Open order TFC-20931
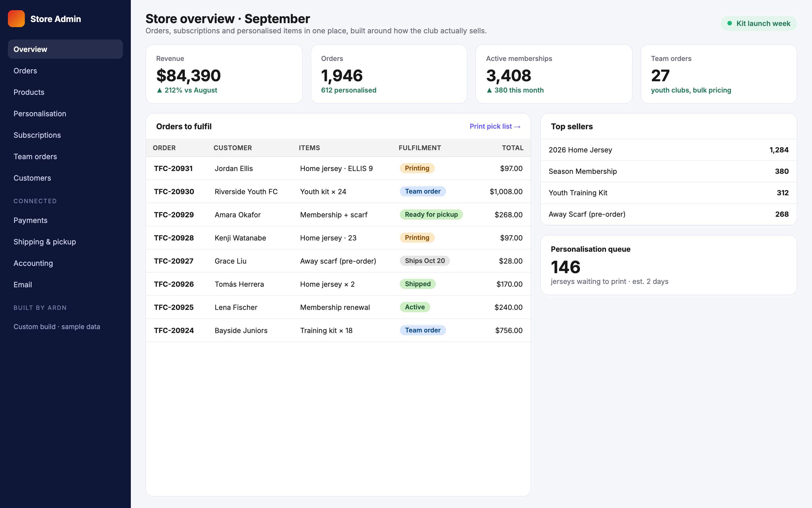Screen dimensions: 812x508 [173, 168]
